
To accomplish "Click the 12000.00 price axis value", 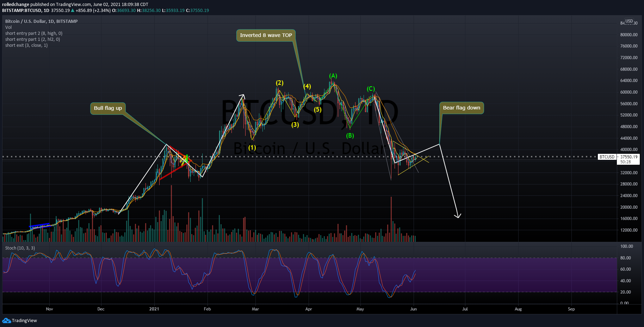I will point(629,230).
